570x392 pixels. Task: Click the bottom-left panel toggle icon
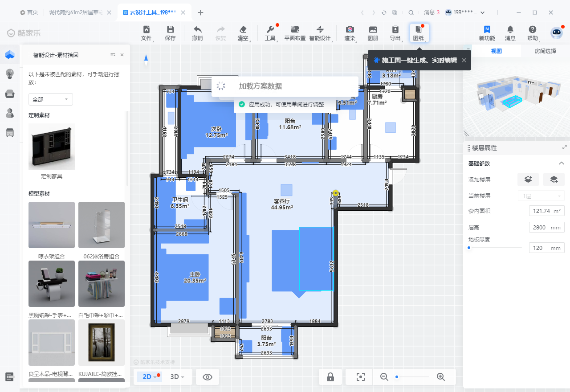pos(10,377)
